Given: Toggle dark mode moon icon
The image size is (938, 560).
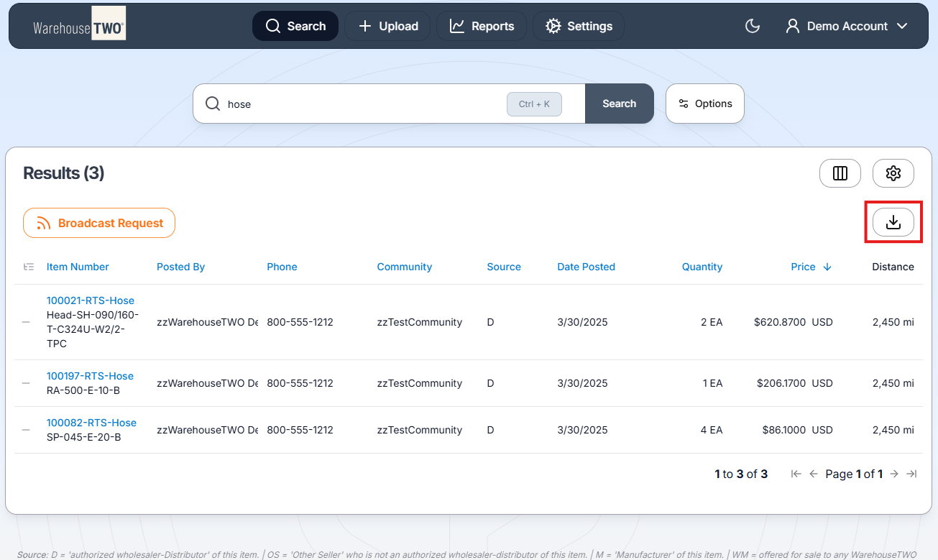Looking at the screenshot, I should pyautogui.click(x=753, y=27).
